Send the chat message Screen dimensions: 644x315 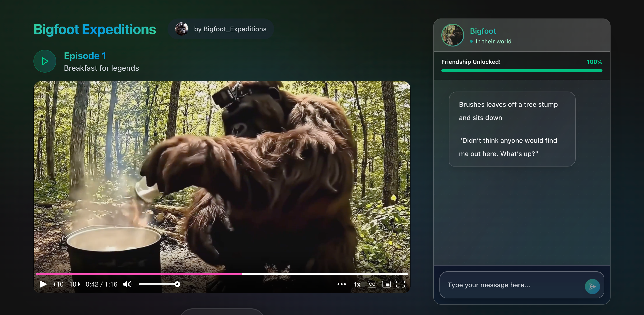tap(592, 287)
